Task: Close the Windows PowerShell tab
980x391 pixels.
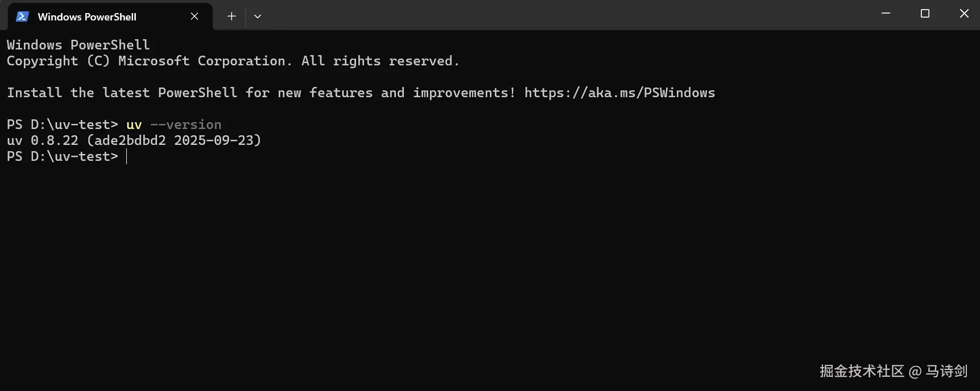Action: click(195, 16)
